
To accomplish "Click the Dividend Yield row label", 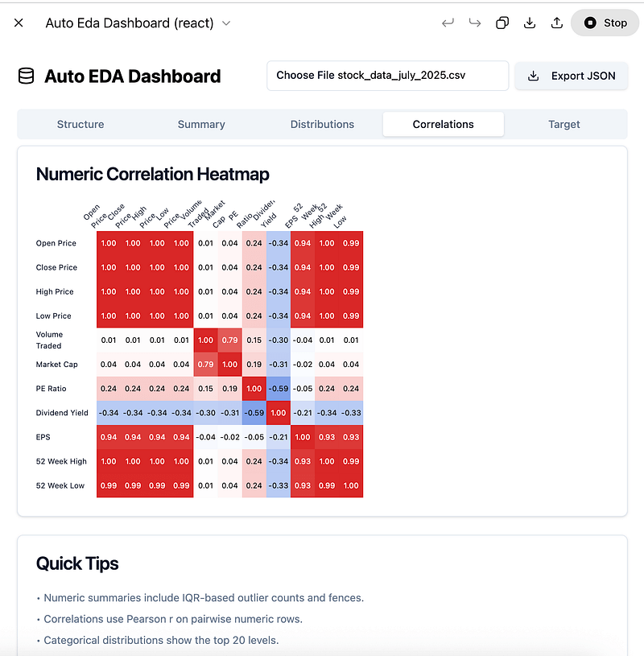I will click(x=62, y=413).
